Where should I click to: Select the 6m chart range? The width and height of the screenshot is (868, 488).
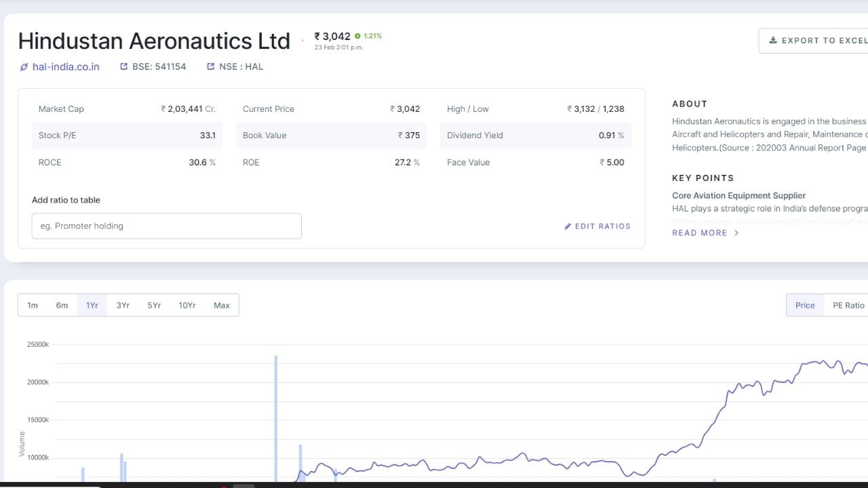[x=62, y=305]
